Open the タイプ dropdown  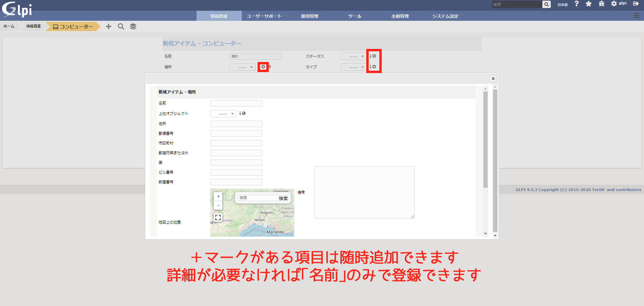353,67
